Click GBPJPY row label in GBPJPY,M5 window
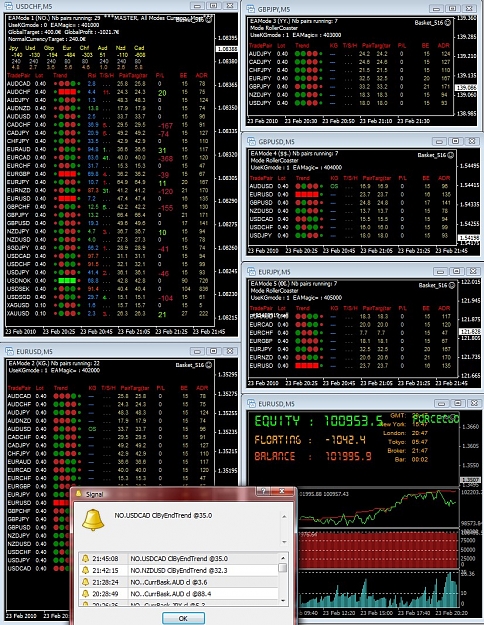The width and height of the screenshot is (484, 625). pos(260,86)
